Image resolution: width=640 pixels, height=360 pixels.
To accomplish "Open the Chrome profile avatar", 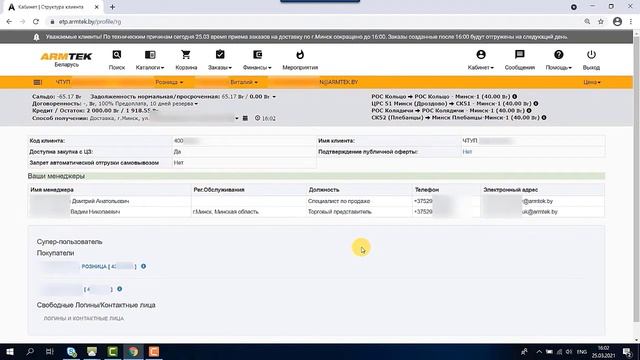I will (x=617, y=22).
